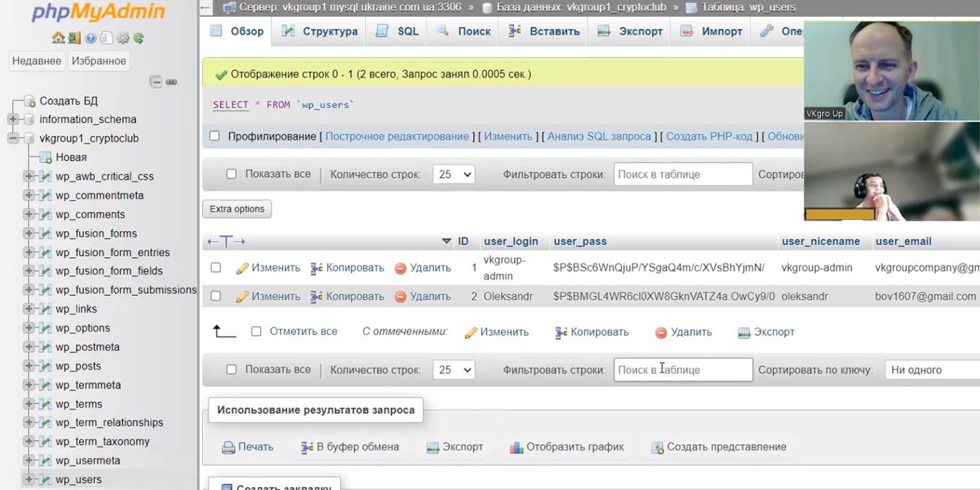Open the Недавнее tab in sidebar
Image resolution: width=980 pixels, height=490 pixels.
coord(37,61)
